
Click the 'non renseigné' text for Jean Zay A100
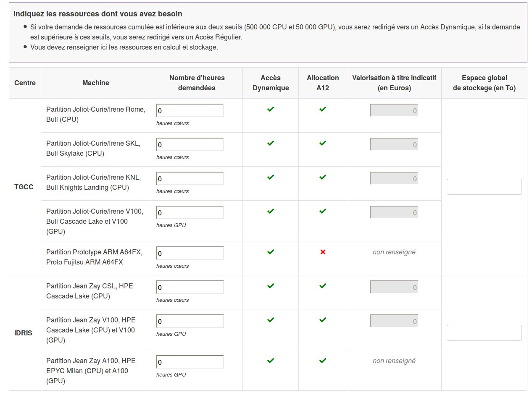pos(394,361)
